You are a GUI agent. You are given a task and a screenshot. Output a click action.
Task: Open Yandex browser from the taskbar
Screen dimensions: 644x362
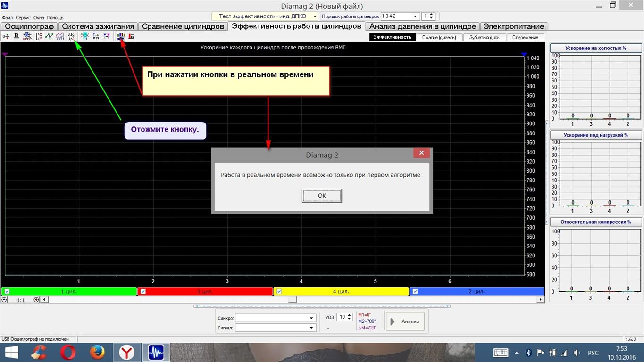(126, 353)
